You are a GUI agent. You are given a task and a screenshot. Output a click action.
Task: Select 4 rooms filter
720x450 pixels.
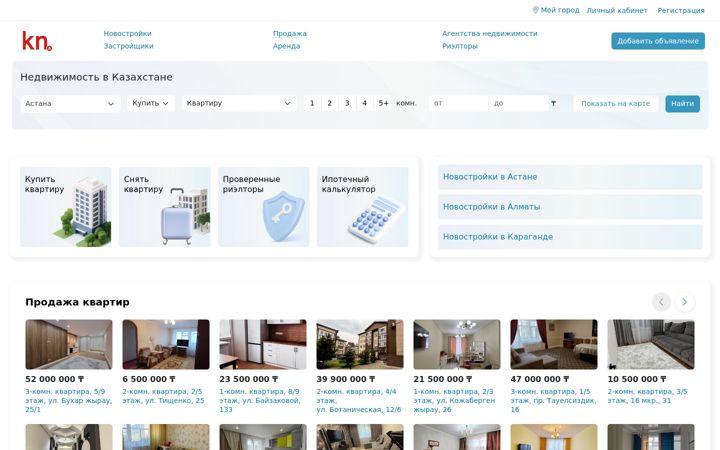pyautogui.click(x=365, y=103)
